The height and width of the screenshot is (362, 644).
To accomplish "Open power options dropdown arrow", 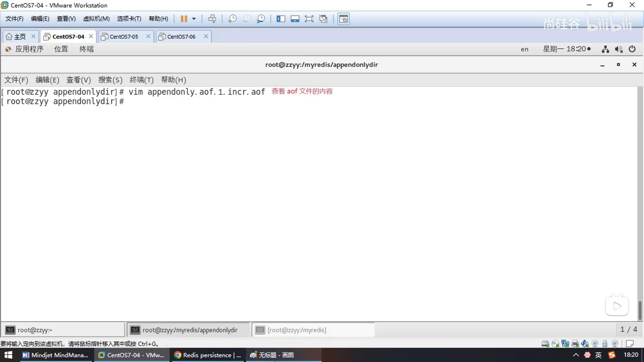I will click(194, 19).
